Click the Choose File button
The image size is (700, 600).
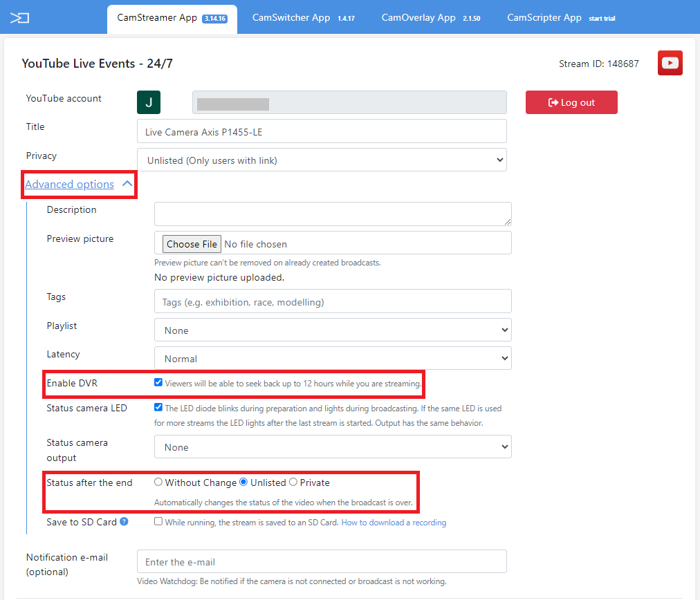192,244
